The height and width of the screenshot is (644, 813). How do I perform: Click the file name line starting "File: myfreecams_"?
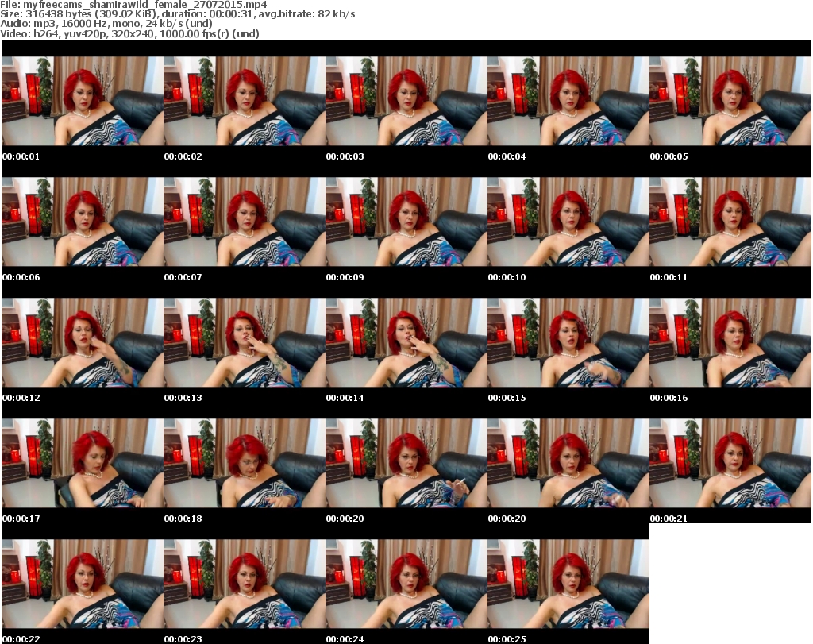click(x=133, y=5)
